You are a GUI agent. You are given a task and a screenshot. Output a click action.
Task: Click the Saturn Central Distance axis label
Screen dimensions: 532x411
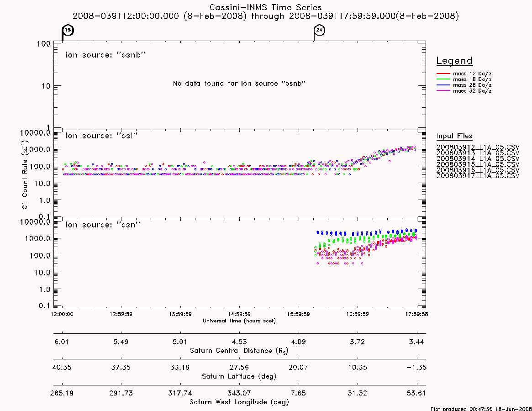(239, 351)
